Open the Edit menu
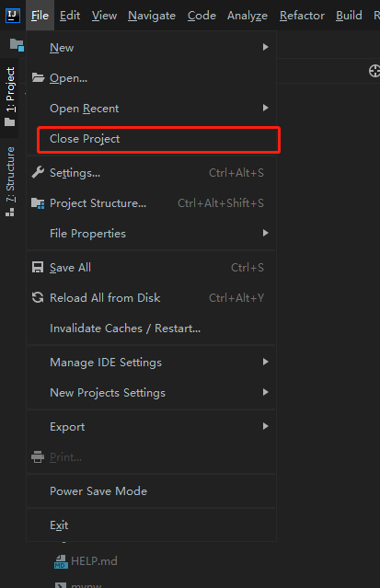The width and height of the screenshot is (380, 588). click(70, 16)
